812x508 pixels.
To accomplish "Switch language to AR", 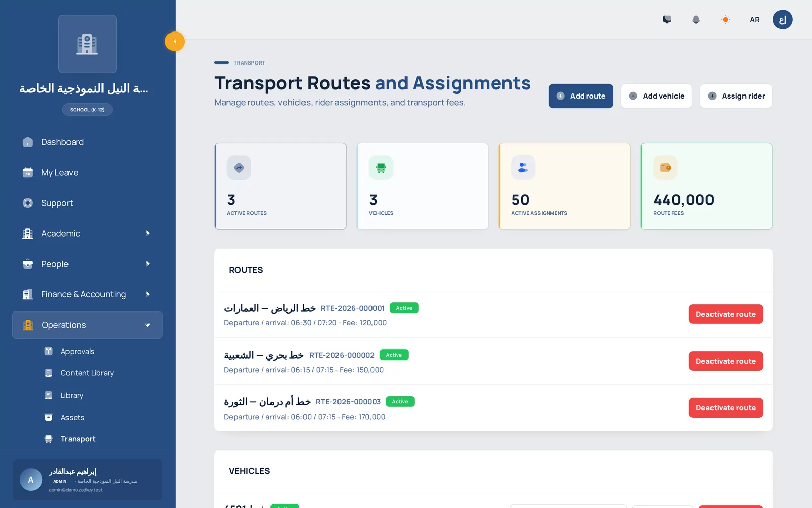I will (x=755, y=20).
